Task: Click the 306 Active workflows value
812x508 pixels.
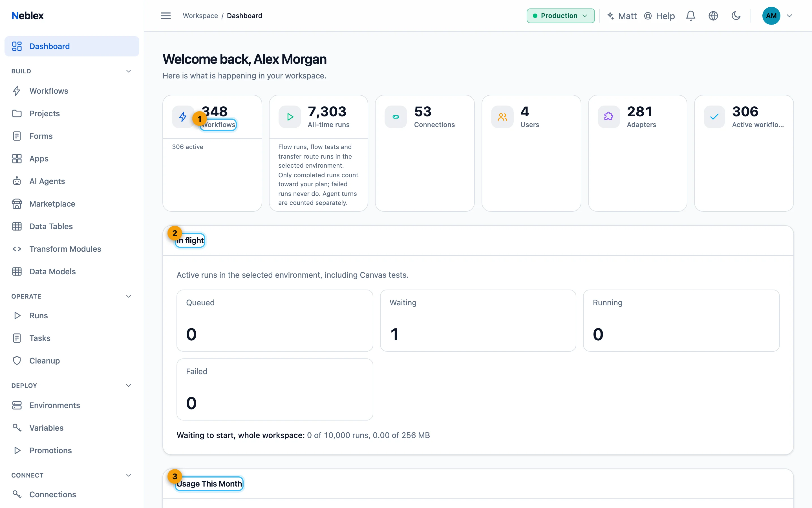Action: click(745, 111)
